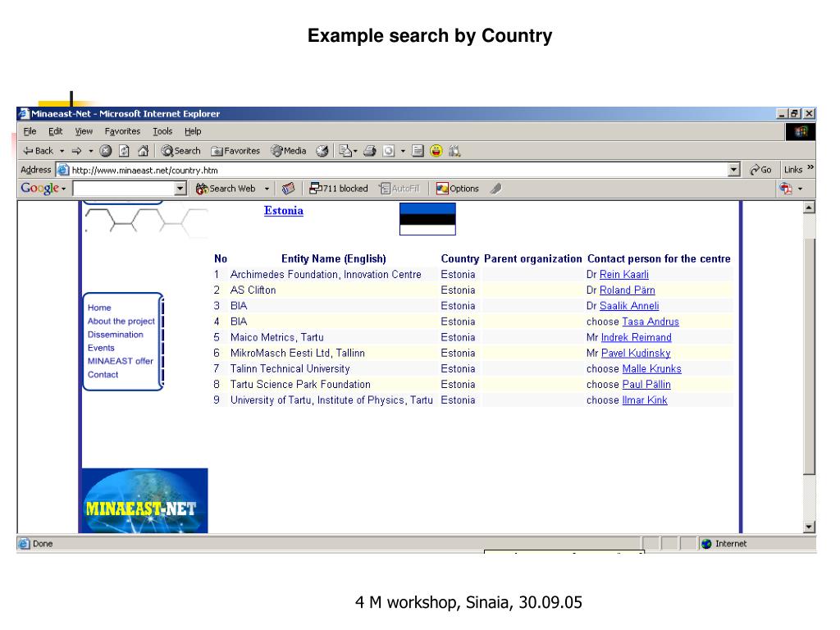Screen dimensions: 840x630
Task: Click the Go button
Action: (760, 170)
